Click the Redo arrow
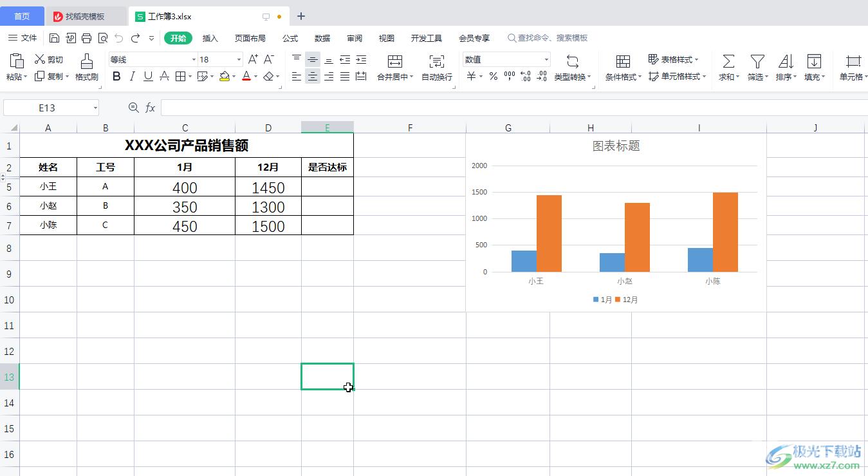Viewport: 868px width, 476px height. point(135,38)
